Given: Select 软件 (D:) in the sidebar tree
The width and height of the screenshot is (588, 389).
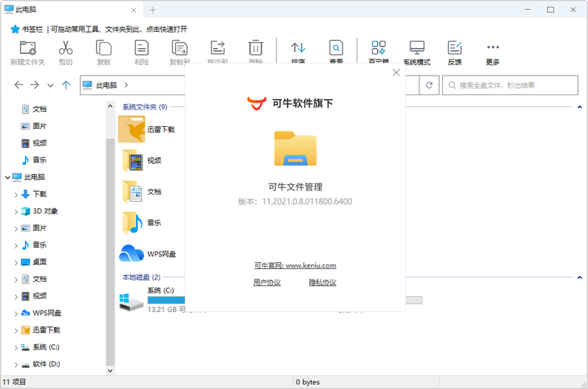Looking at the screenshot, I should (x=45, y=364).
